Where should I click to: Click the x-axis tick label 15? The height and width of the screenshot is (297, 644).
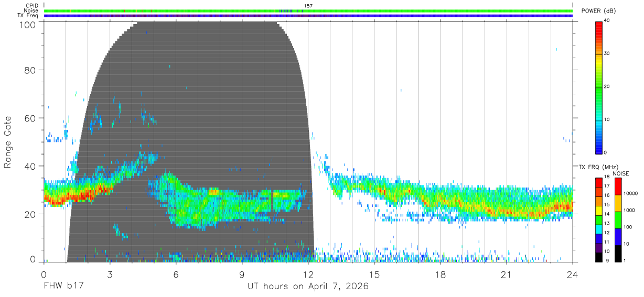point(374,274)
